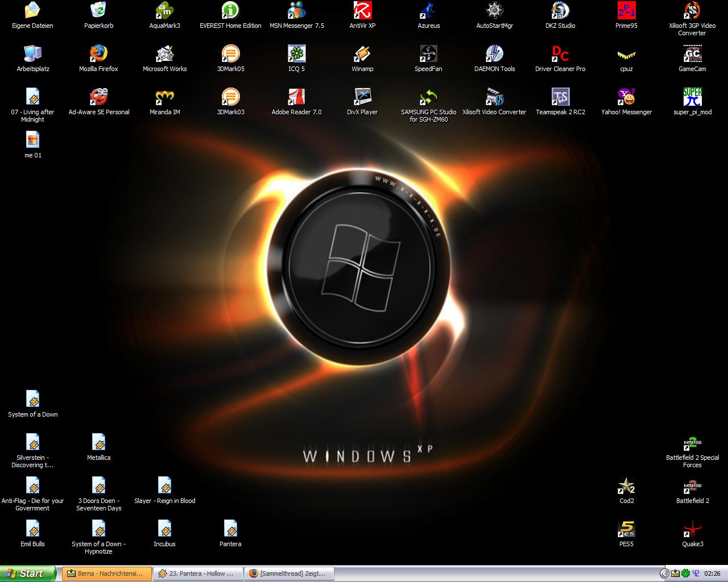Open the Start menu
The height and width of the screenshot is (582, 728).
[28, 573]
